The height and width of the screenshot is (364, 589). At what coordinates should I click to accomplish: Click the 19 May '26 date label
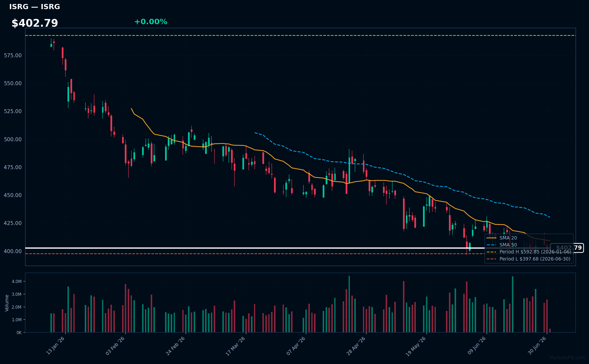point(416,346)
